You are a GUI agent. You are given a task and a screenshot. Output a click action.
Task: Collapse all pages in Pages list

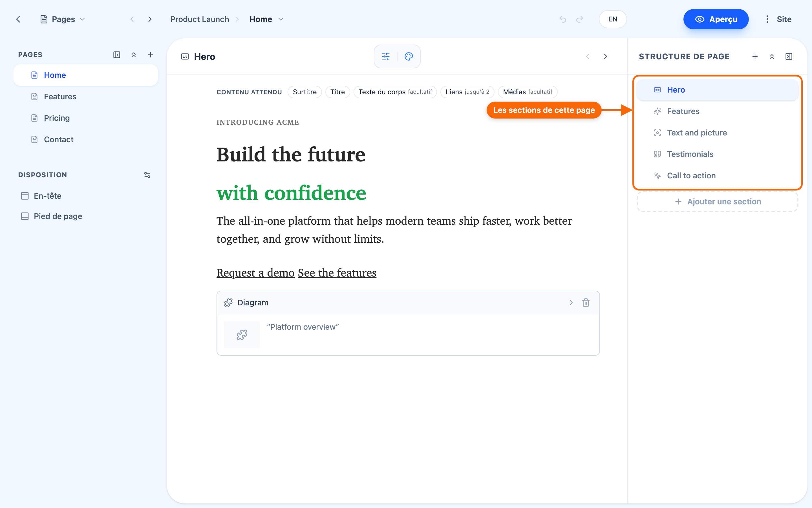coord(134,55)
